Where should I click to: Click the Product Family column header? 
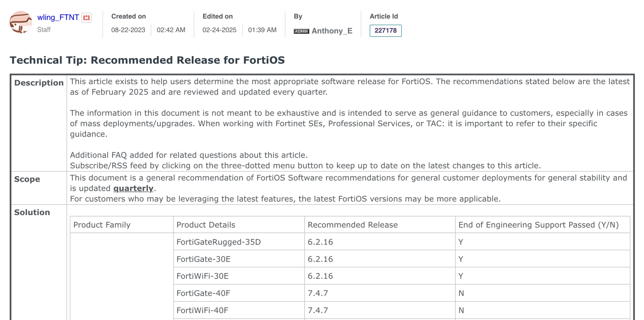[102, 225]
